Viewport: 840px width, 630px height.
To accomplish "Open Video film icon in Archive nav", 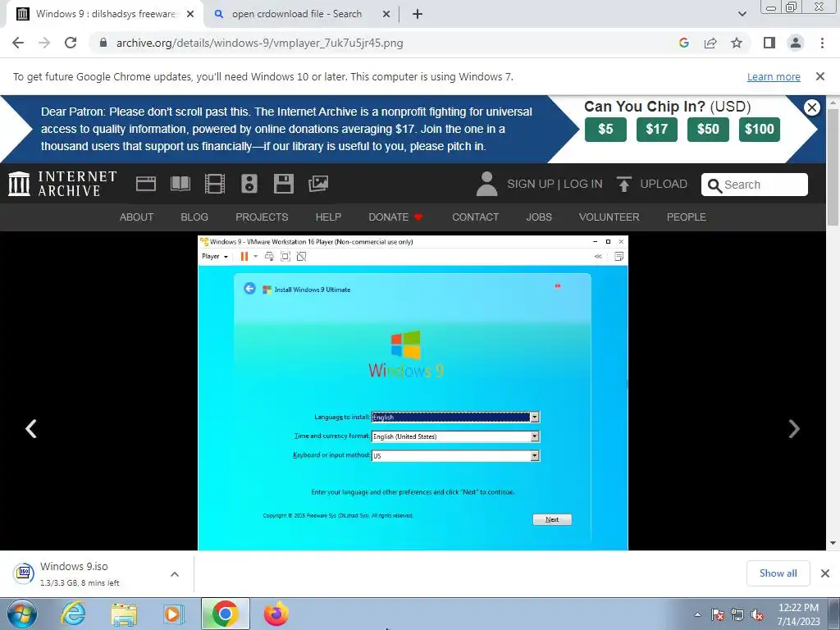I will pos(215,184).
